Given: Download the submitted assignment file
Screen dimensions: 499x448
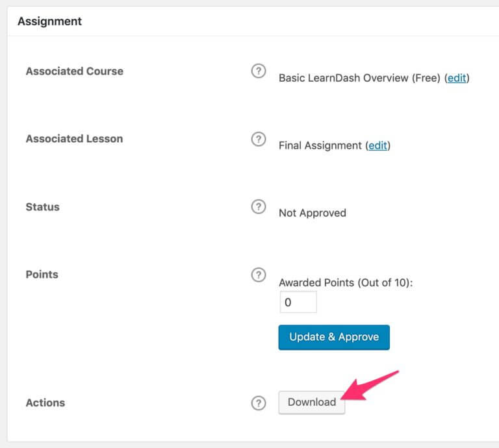Looking at the screenshot, I should pyautogui.click(x=312, y=402).
